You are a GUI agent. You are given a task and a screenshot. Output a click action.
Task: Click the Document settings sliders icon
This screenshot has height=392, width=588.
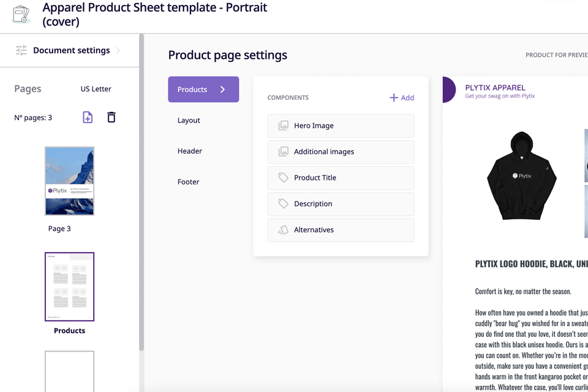click(21, 50)
